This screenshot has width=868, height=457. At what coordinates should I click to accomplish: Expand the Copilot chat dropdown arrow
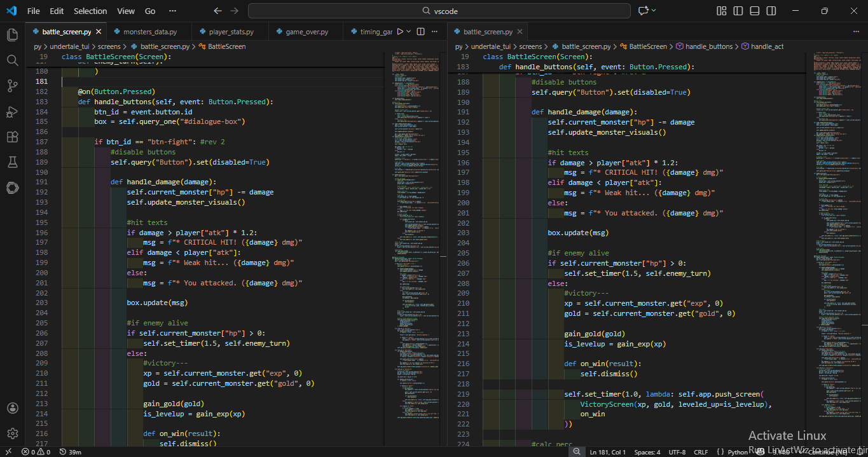(x=654, y=11)
